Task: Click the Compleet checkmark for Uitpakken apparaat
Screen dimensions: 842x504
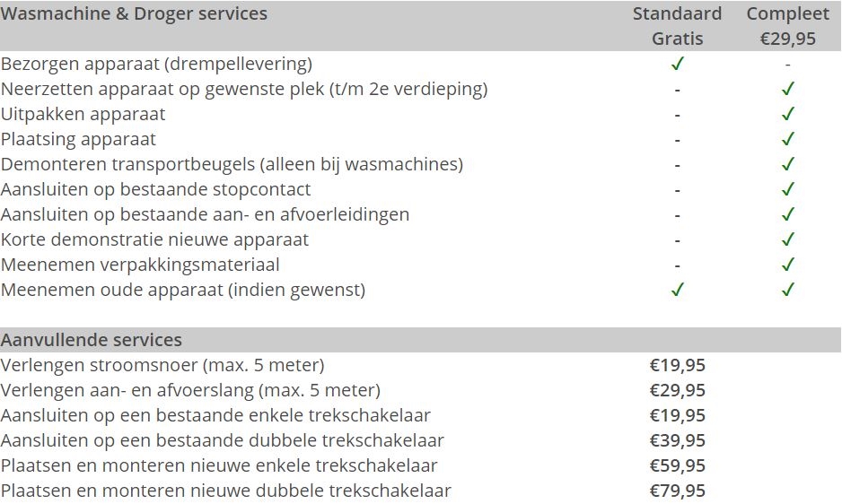Action: (788, 114)
